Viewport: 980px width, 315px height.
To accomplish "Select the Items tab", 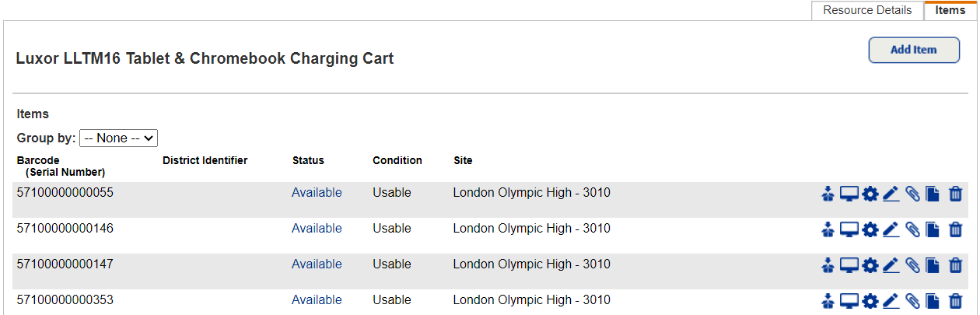I will [950, 10].
